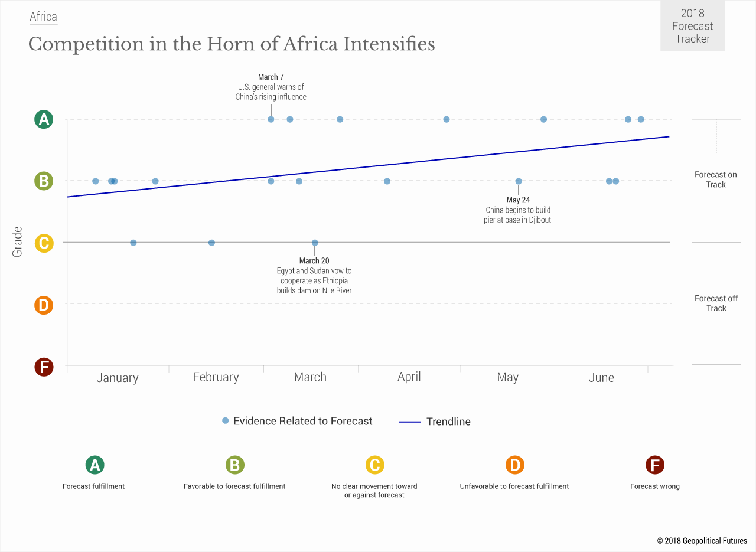Open the 2018 Forecast Tracker badge
This screenshot has width=756, height=552.
(692, 26)
